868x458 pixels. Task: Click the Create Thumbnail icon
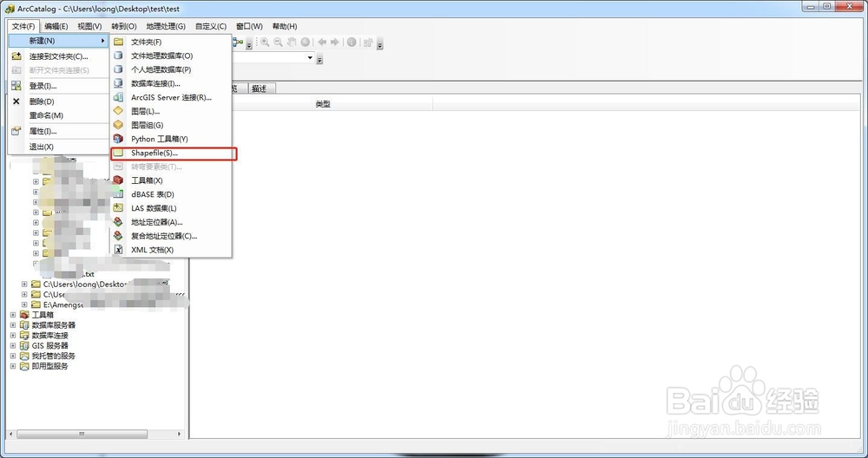[368, 42]
